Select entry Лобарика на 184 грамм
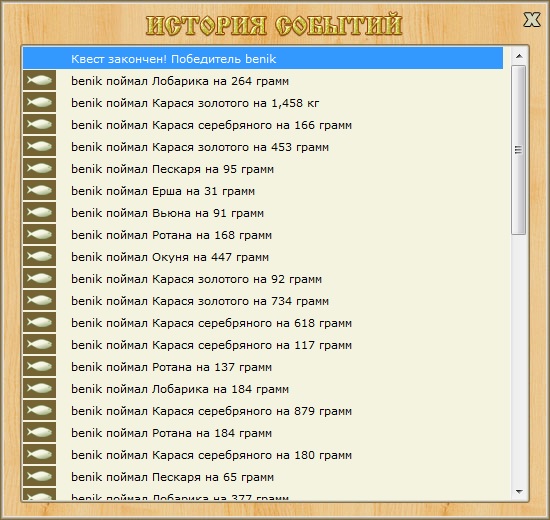Screen dimensions: 550x520 263,388
